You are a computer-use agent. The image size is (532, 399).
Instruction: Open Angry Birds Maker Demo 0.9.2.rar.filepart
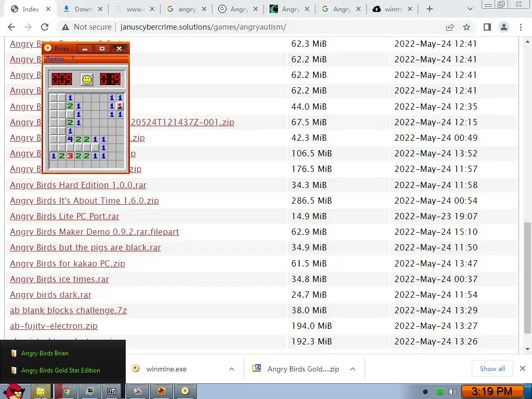coord(95,232)
